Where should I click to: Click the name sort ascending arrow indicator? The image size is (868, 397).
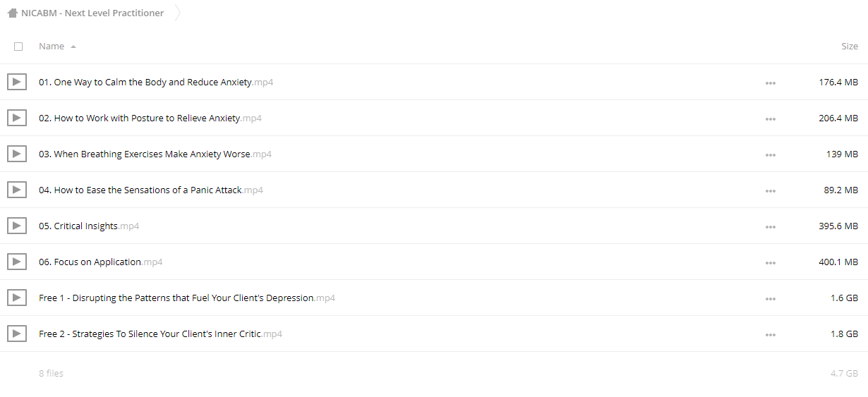pos(73,47)
